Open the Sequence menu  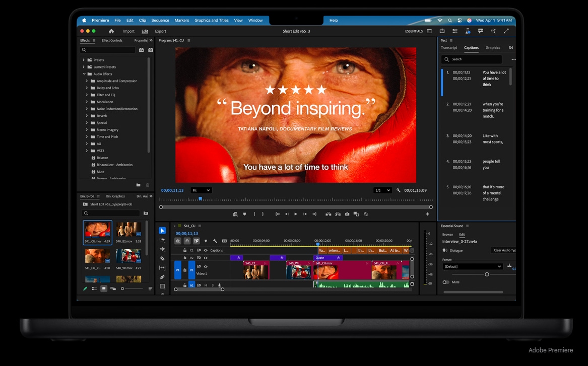point(160,20)
